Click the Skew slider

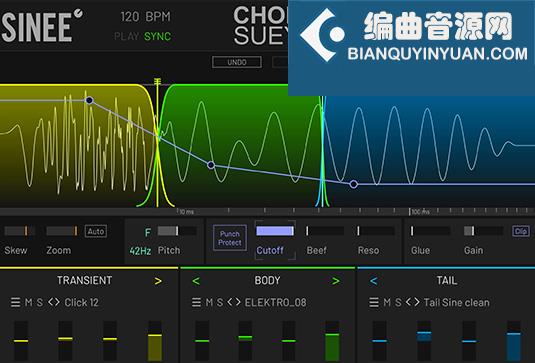(x=19, y=231)
